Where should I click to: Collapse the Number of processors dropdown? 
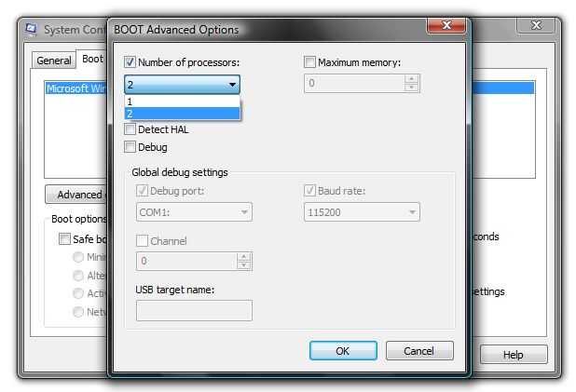(x=232, y=85)
